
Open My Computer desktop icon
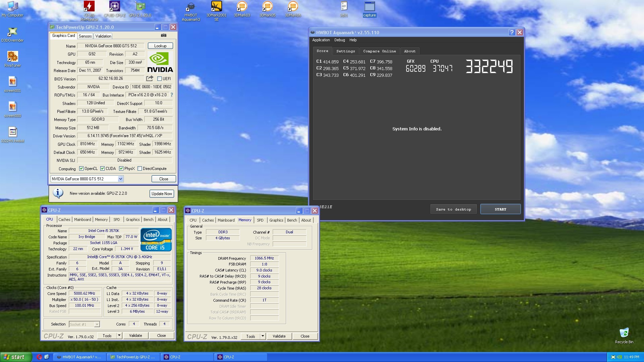tap(12, 9)
